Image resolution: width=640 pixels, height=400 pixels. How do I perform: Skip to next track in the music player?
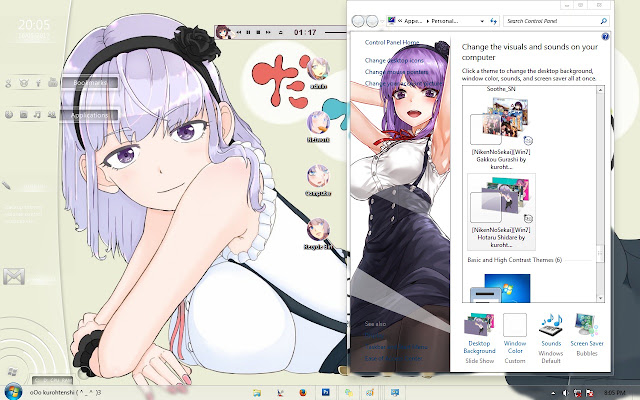pyautogui.click(x=268, y=32)
